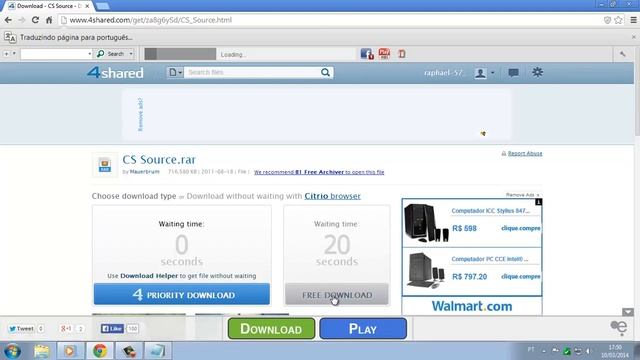
Task: Click the blue Play ad button
Action: click(363, 329)
